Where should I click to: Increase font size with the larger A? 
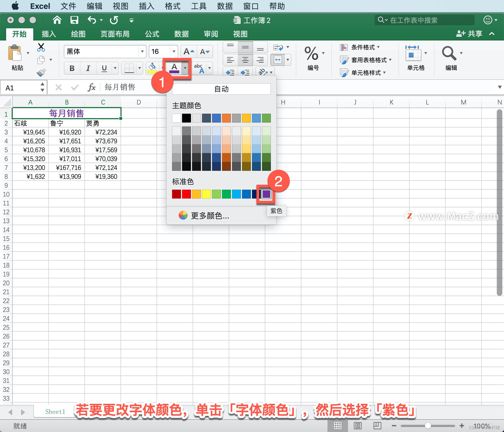(189, 52)
